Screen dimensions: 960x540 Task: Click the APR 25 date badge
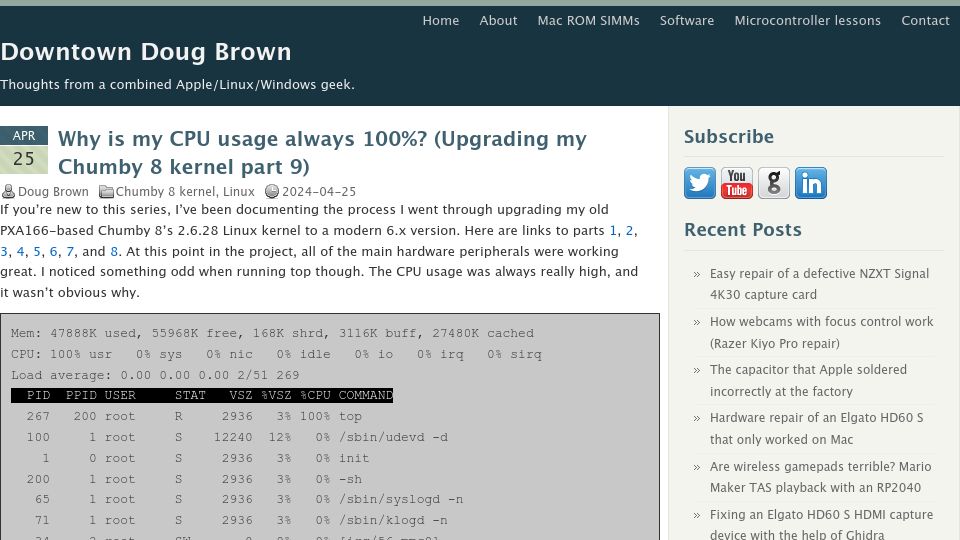(x=24, y=150)
